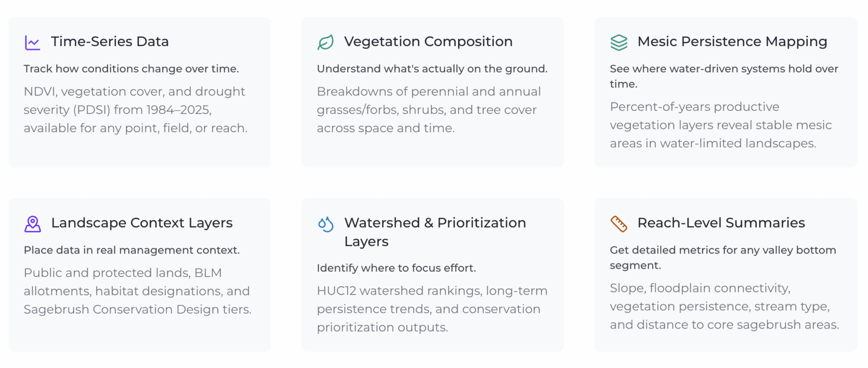Click 'Identify where to focus effort' subtitle
868x368 pixels.
pos(396,268)
